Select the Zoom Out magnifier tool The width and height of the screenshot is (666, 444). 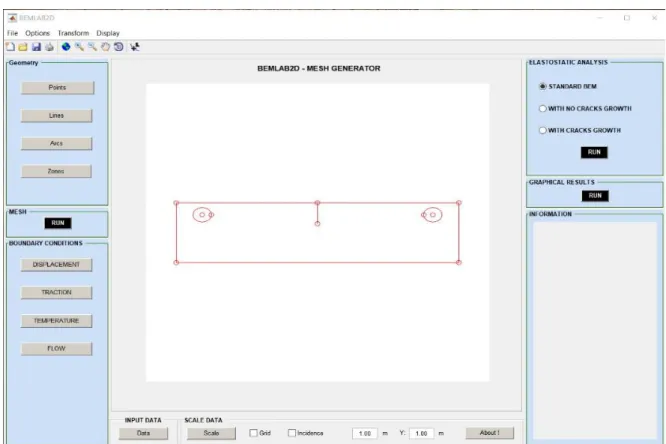coord(92,47)
